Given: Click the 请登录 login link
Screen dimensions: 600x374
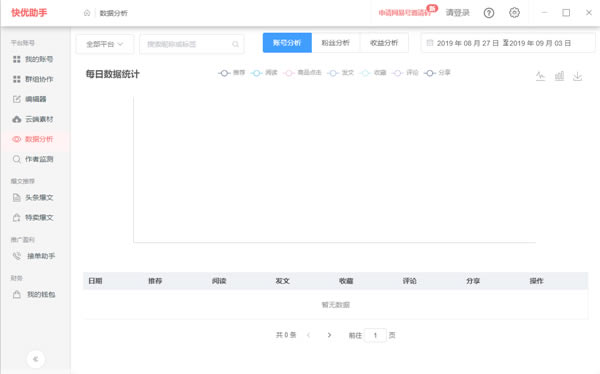Looking at the screenshot, I should click(458, 13).
